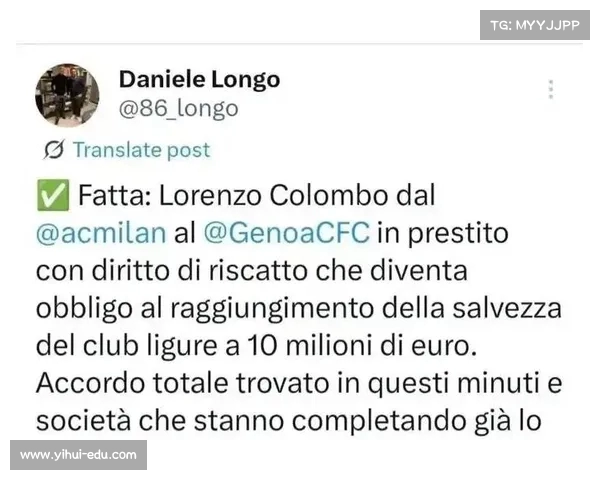Click the phrase diritto di riscatto
600x480 pixels.
(x=200, y=271)
